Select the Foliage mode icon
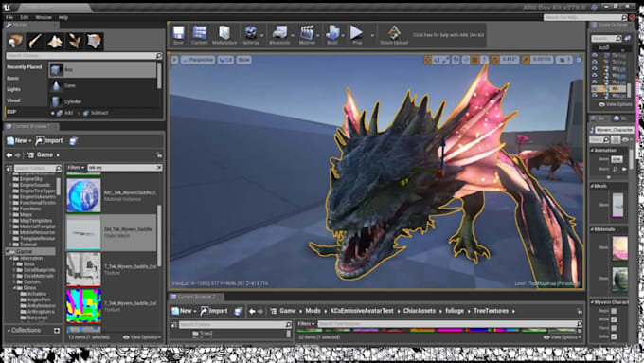Image resolution: width=644 pixels, height=363 pixels. (74, 41)
